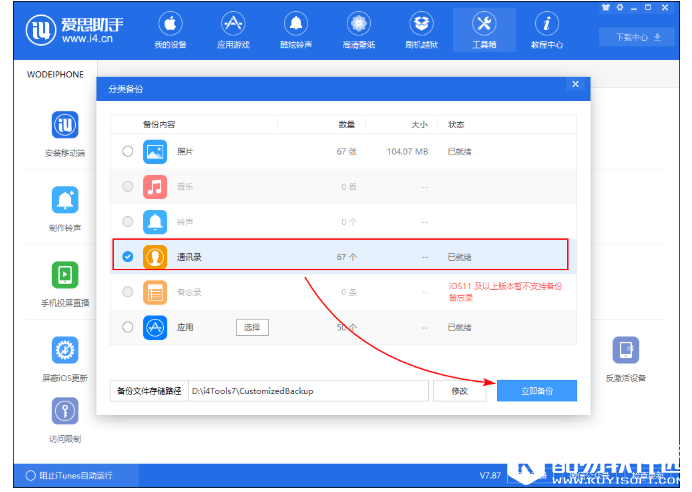Viewport: 692px width, 492px height.
Task: Select the 应用 radio button
Action: [x=128, y=327]
